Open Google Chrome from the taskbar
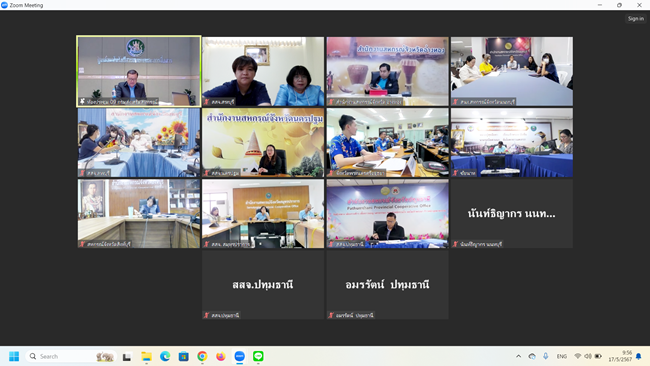 (x=202, y=356)
